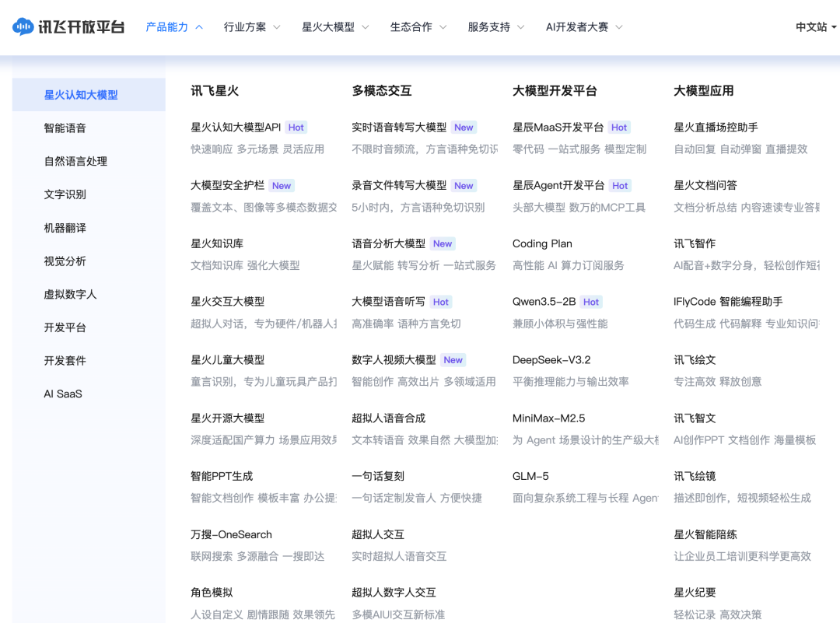
Task: Open the AI开发者大赛 menu label
Action: coord(577,27)
